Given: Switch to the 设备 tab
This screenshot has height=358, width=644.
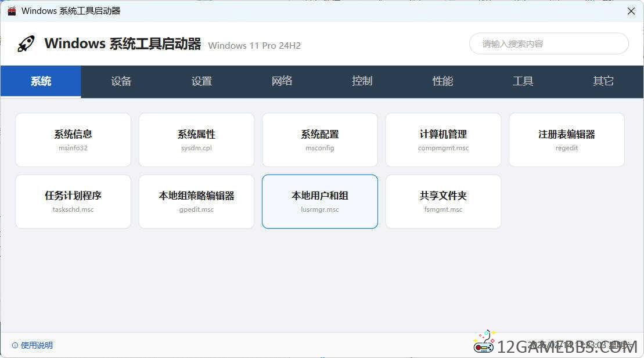Looking at the screenshot, I should pos(121,81).
